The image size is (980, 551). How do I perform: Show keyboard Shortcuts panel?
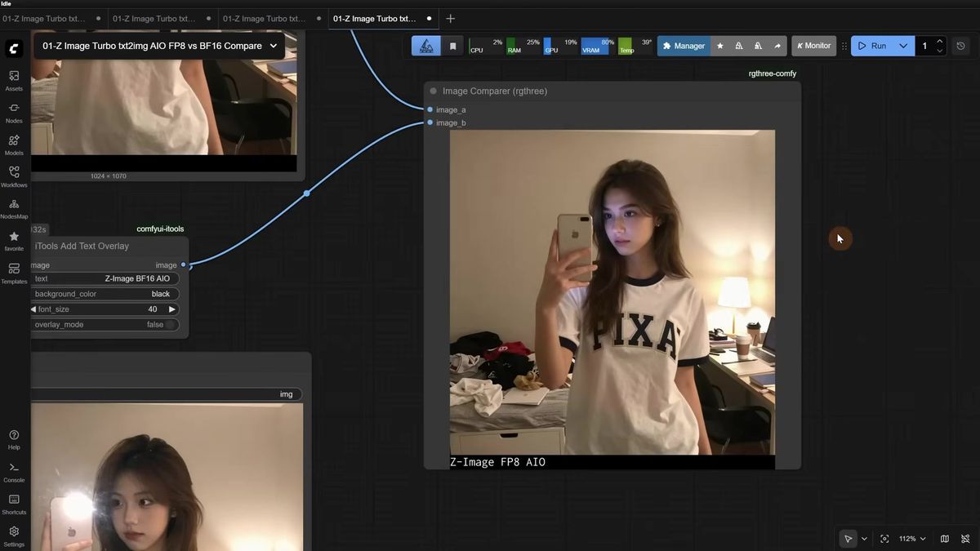[14, 504]
